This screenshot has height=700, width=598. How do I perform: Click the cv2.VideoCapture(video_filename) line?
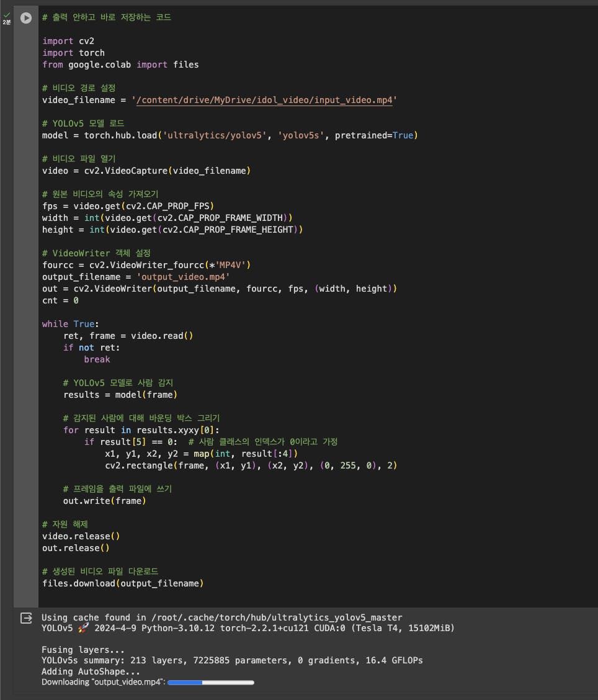coord(146,171)
